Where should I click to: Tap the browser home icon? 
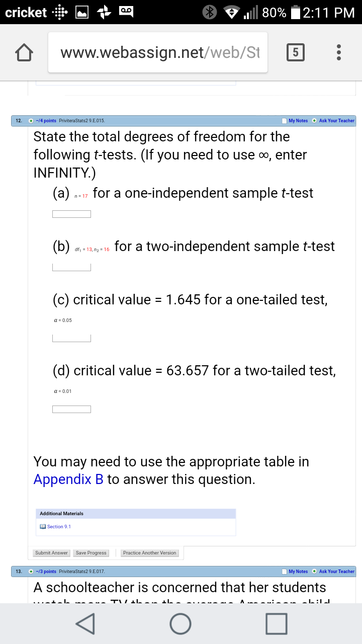tap(25, 52)
